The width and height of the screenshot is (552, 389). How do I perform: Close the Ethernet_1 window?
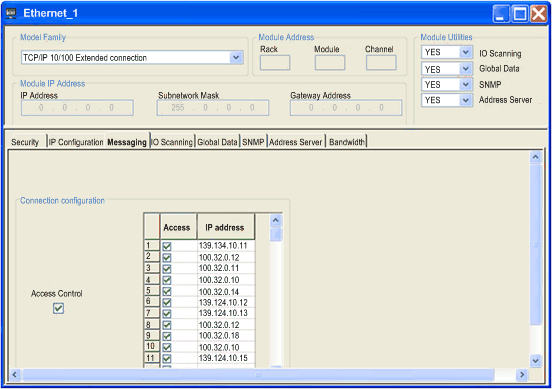[x=538, y=14]
